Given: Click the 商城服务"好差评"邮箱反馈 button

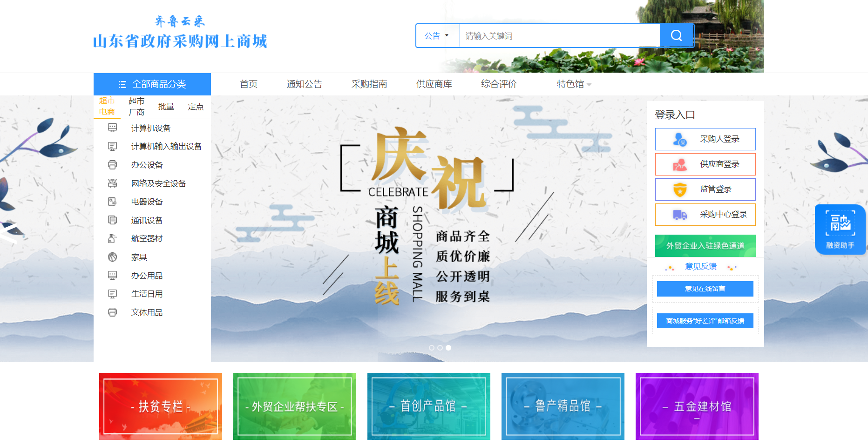Looking at the screenshot, I should pyautogui.click(x=705, y=321).
